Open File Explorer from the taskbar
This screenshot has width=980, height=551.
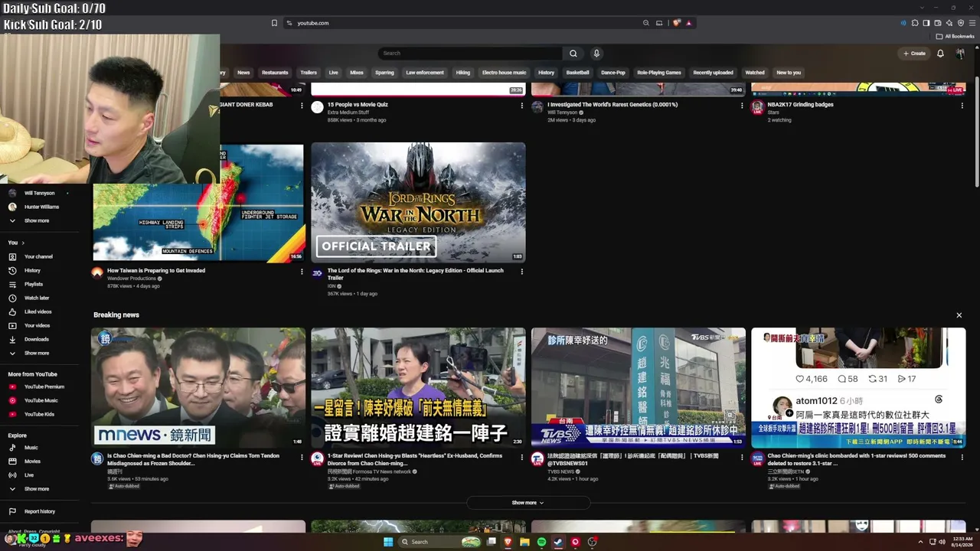point(524,542)
